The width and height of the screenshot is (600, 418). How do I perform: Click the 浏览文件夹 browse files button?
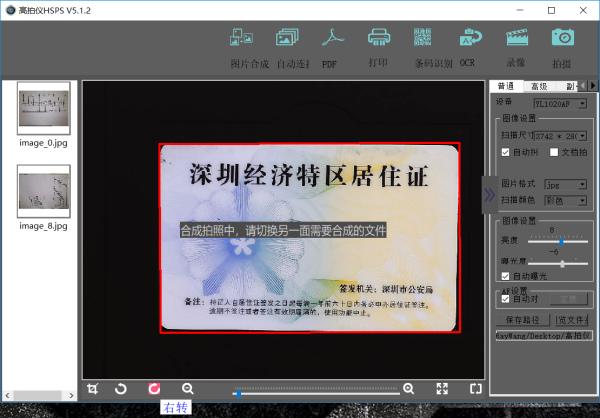click(x=572, y=320)
